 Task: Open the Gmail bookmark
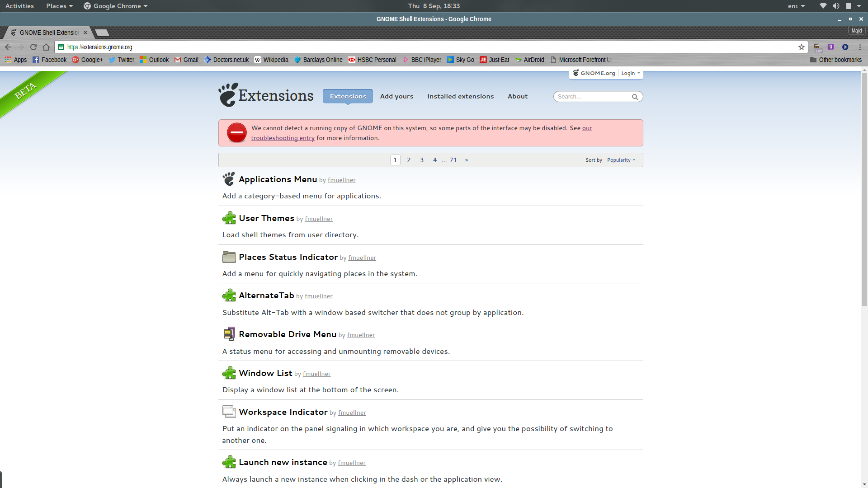[x=186, y=60]
